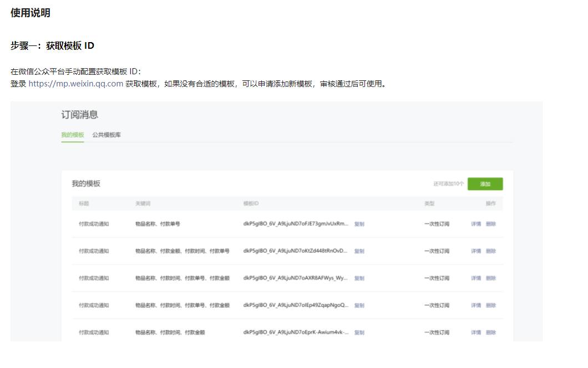Image resolution: width=588 pixels, height=368 pixels.
Task: Click keywords cell 物品名称、付款时间、付款金额
Action: 170,333
